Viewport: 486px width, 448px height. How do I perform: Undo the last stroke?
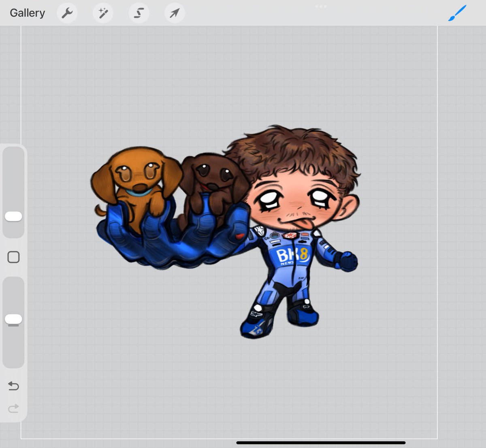point(13,386)
